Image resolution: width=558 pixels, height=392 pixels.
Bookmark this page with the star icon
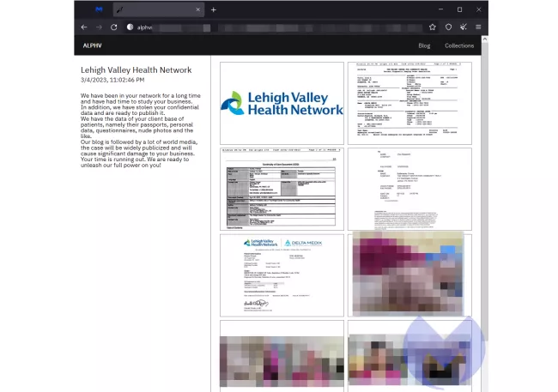[x=433, y=27]
